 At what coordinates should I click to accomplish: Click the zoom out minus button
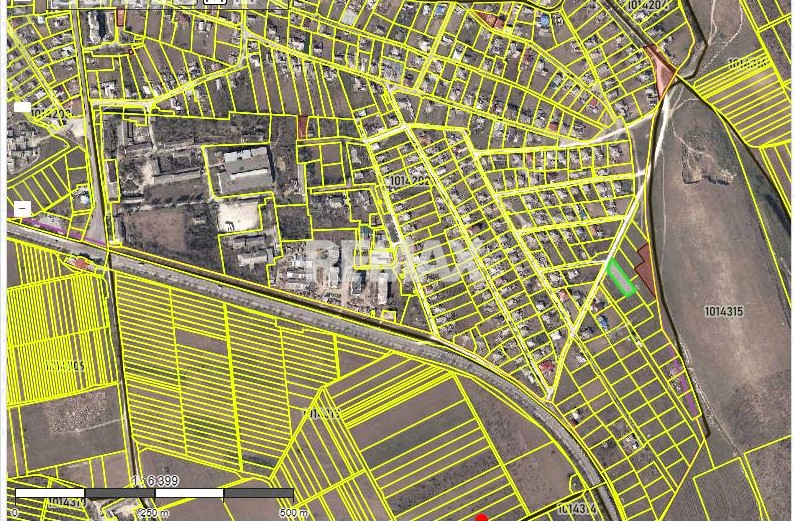[22, 209]
